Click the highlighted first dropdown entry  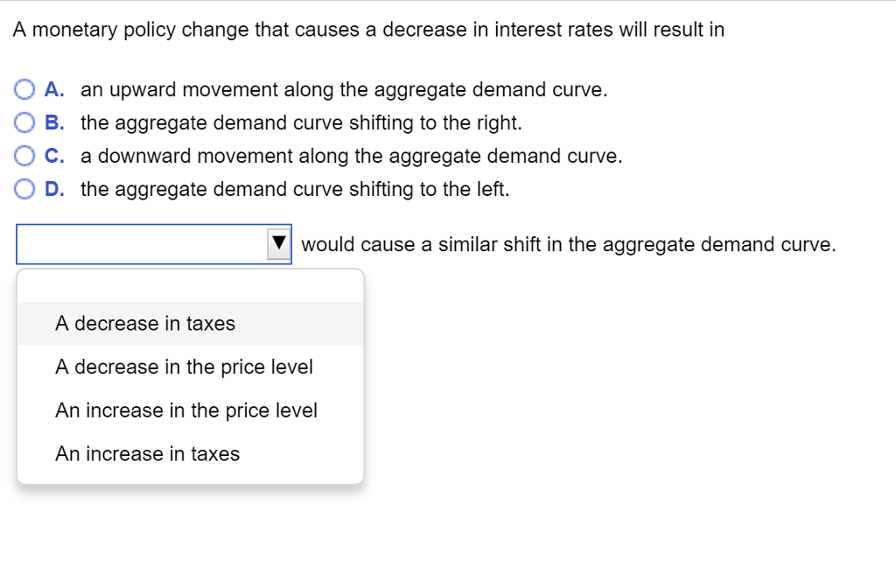click(x=144, y=323)
